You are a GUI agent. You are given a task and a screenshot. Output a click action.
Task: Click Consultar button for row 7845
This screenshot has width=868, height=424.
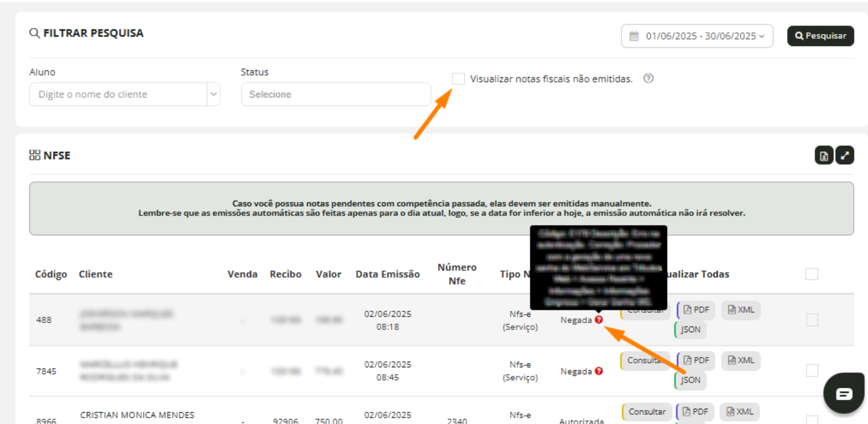pyautogui.click(x=646, y=361)
